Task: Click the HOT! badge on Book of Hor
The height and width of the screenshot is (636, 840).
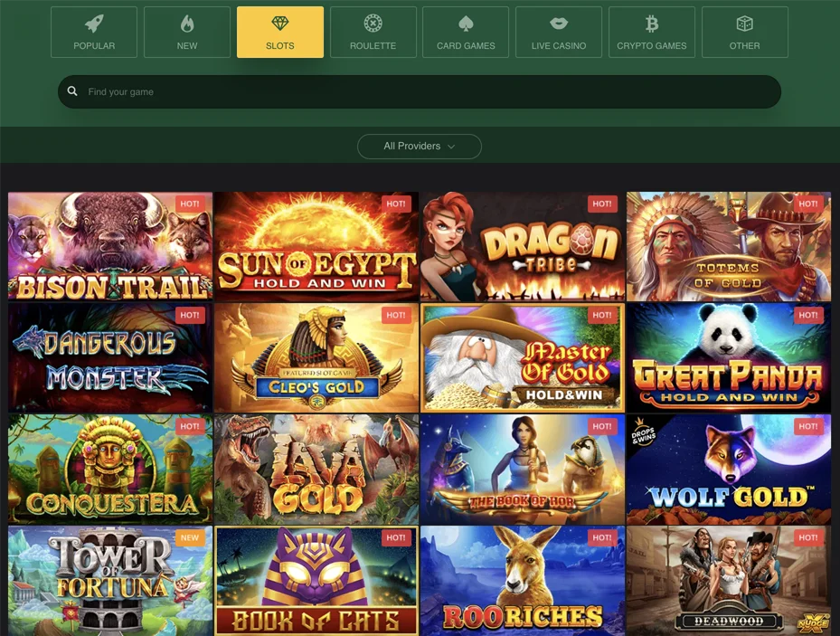Action: 602,426
